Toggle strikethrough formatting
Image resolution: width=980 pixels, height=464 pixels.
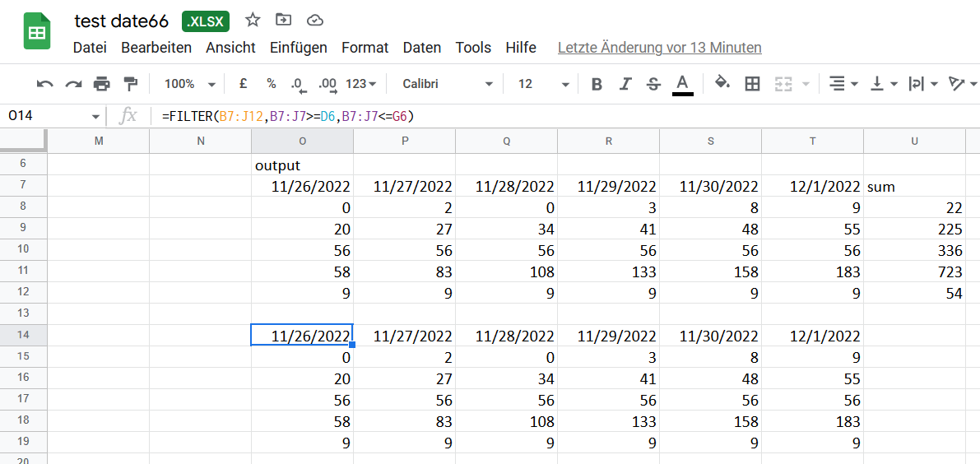pyautogui.click(x=654, y=84)
